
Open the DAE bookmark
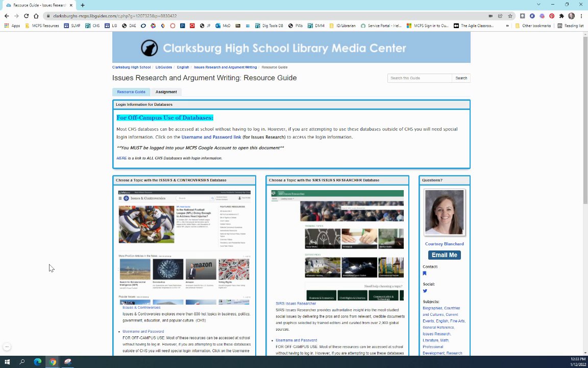(x=129, y=26)
